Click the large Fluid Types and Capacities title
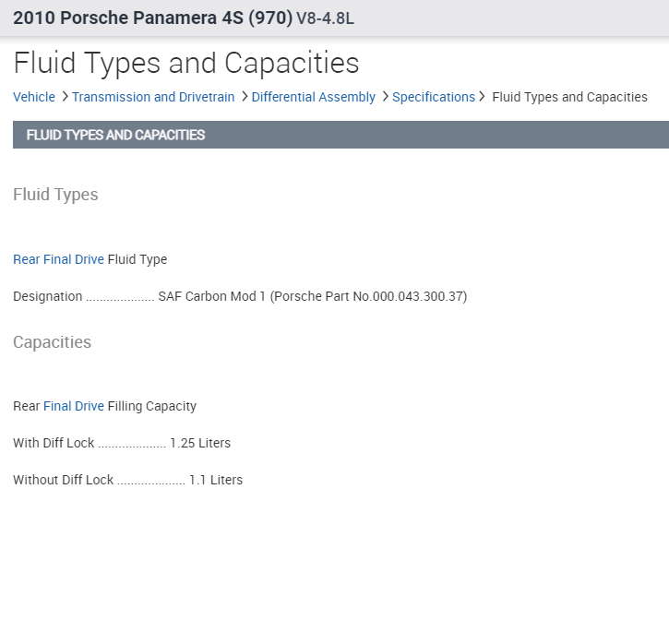 click(185, 63)
